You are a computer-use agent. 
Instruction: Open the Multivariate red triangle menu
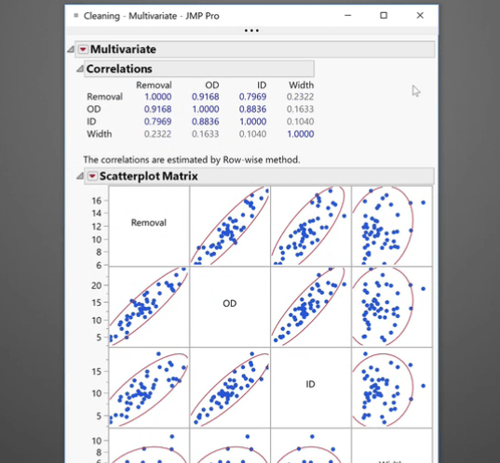(83, 49)
